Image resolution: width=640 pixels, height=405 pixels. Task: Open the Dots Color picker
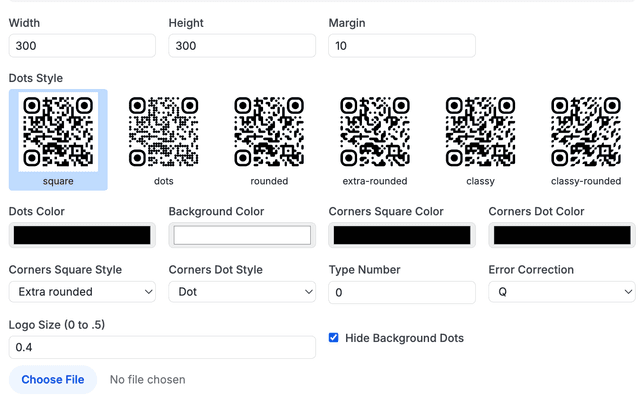(x=82, y=235)
